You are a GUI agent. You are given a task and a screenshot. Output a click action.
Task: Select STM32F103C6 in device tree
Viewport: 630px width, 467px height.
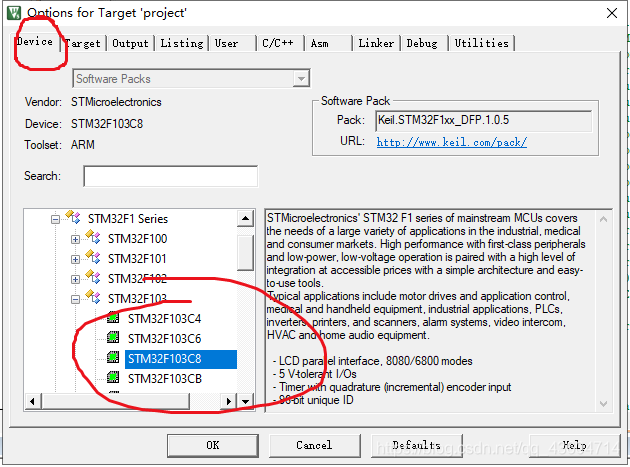[x=164, y=339]
